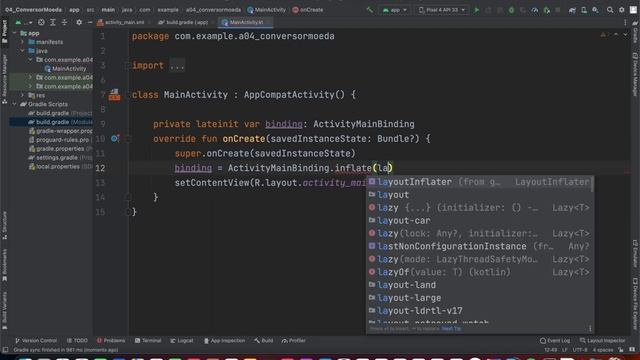Open editor tabs options kebab menu
Viewport: 640px width, 360px height.
(x=625, y=22)
